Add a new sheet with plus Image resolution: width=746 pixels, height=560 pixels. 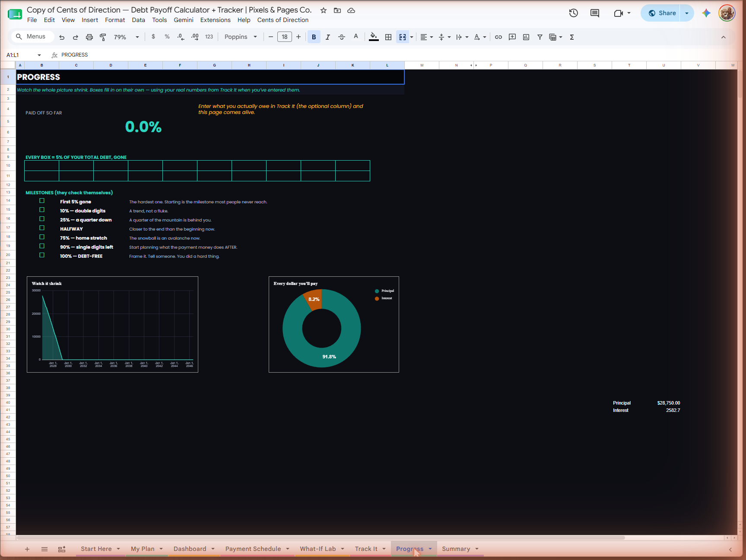[27, 549]
